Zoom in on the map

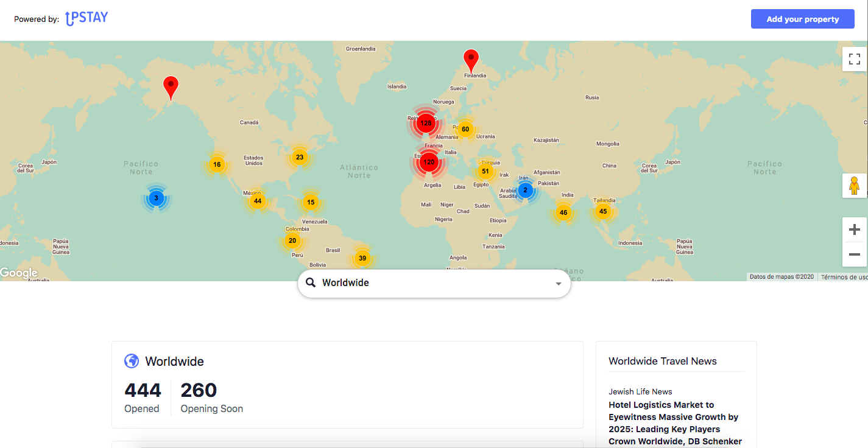coord(854,229)
